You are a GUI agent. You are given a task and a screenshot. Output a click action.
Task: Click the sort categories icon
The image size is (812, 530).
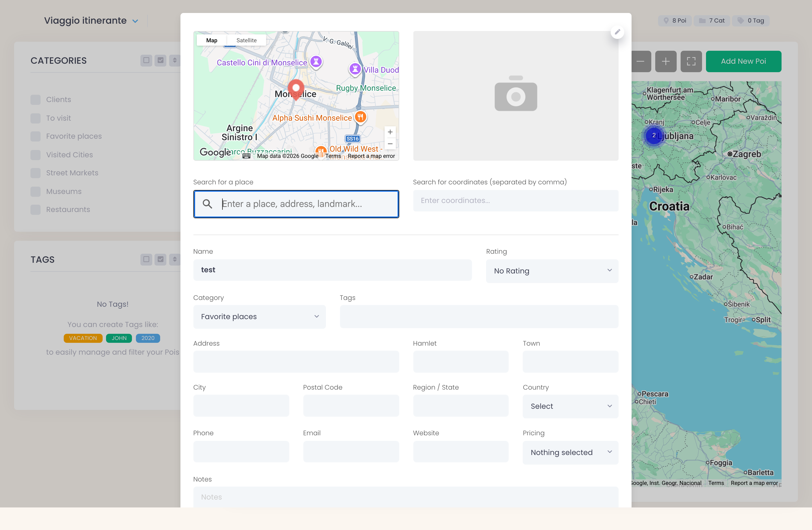tap(175, 60)
